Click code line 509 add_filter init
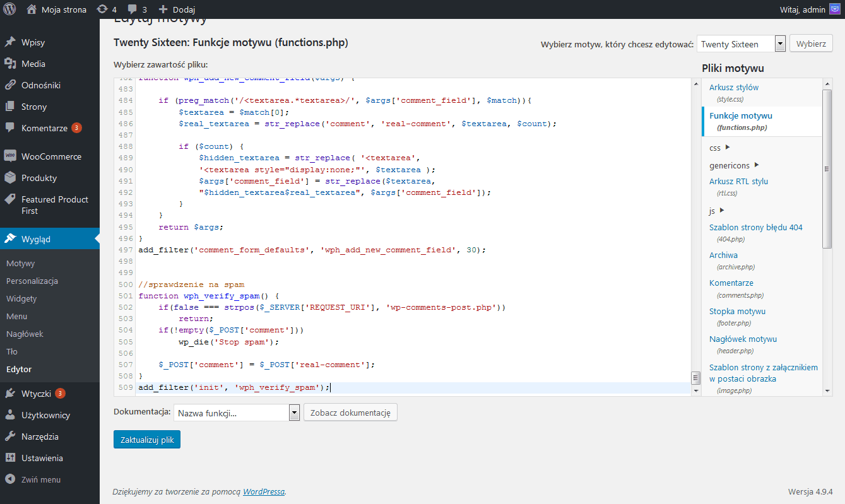 [234, 387]
